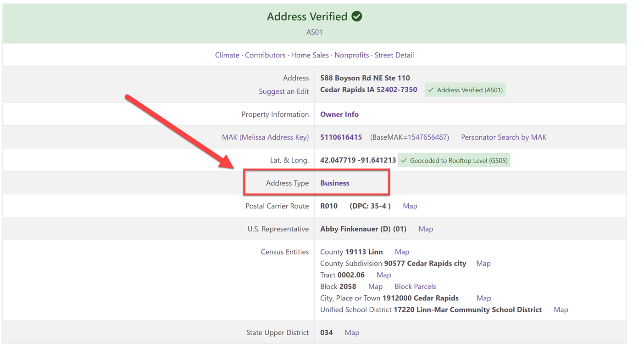Click the Address Verified (AS01) badge

(465, 90)
